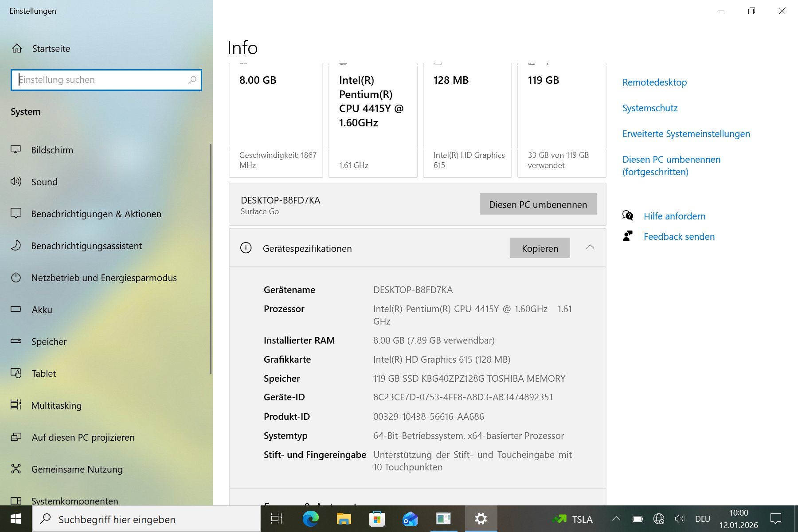
Task: Open Netzbetrieb und Energiesparmodus
Action: point(105,278)
